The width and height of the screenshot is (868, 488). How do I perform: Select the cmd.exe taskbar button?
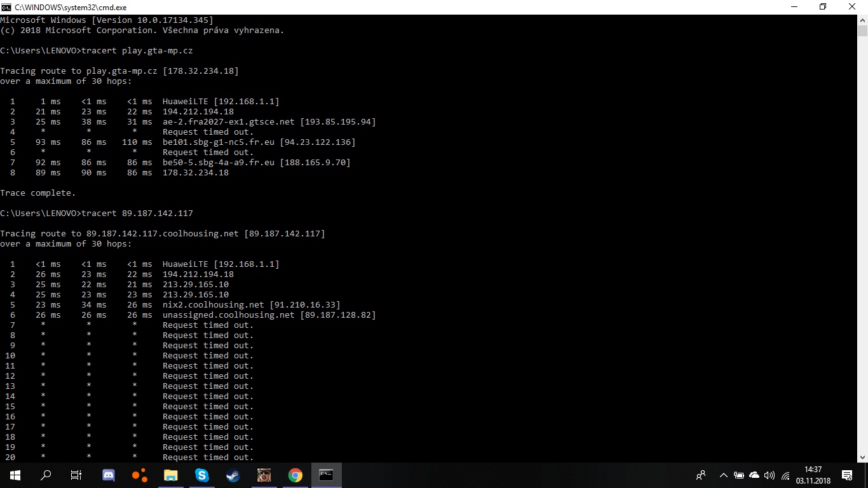327,475
